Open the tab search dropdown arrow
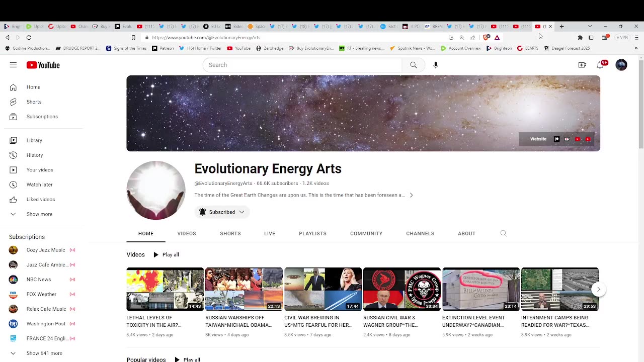644x362 pixels. tap(590, 26)
